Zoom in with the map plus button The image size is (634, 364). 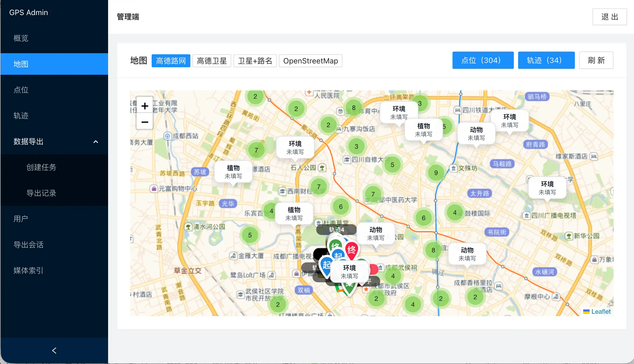[145, 106]
